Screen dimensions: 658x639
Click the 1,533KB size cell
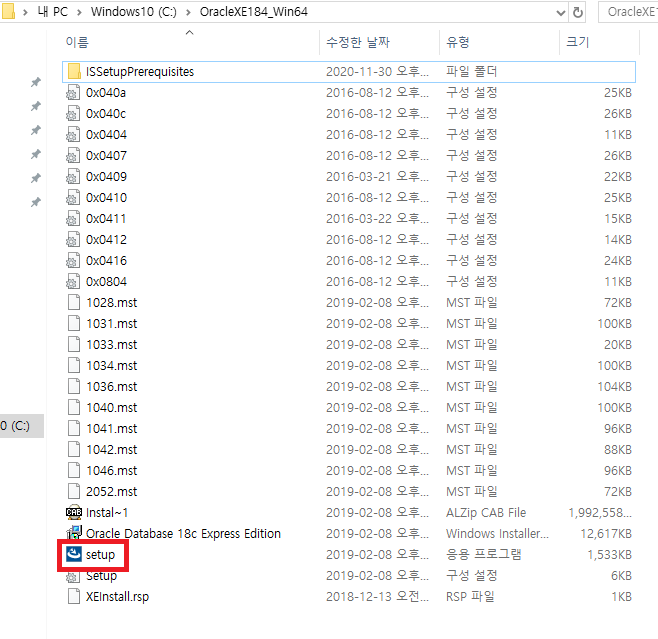click(x=609, y=554)
